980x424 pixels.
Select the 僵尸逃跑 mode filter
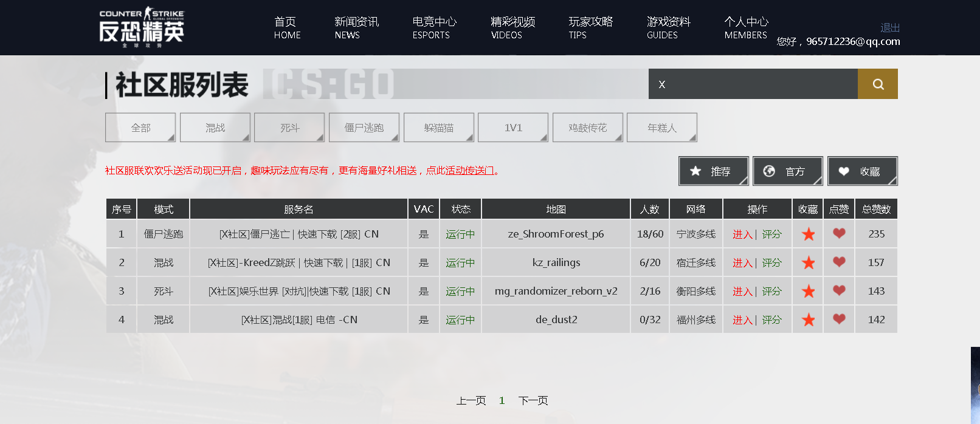click(364, 128)
